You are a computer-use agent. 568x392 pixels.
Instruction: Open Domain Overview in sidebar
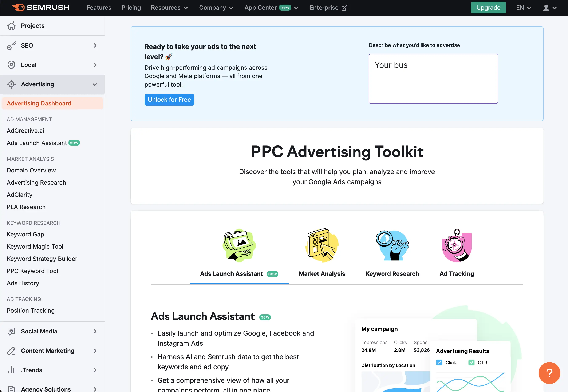(31, 170)
